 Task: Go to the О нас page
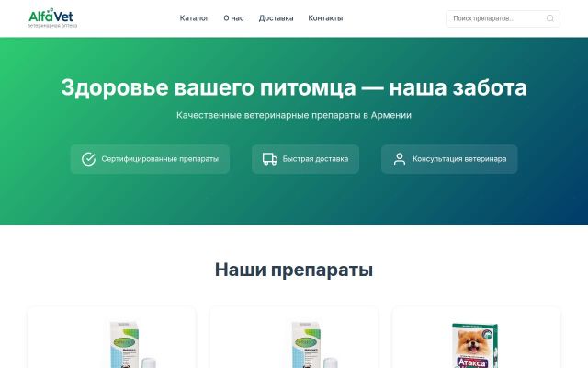tap(233, 18)
